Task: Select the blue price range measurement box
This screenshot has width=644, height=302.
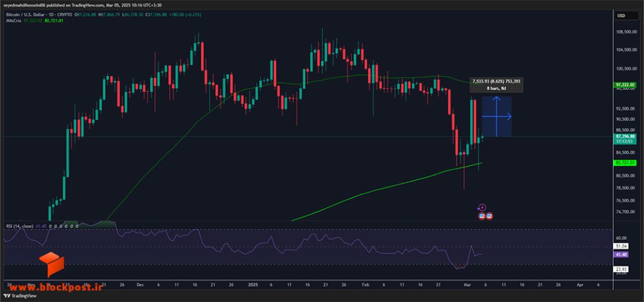Action: point(497,116)
